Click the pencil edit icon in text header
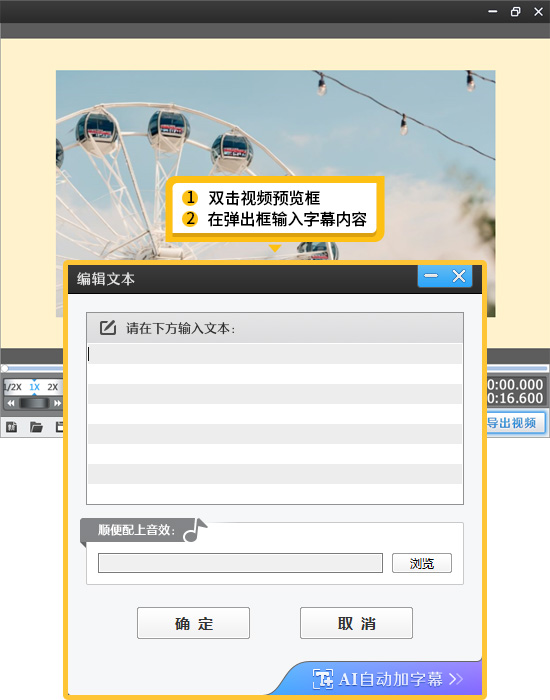This screenshot has width=550, height=700. tap(108, 328)
